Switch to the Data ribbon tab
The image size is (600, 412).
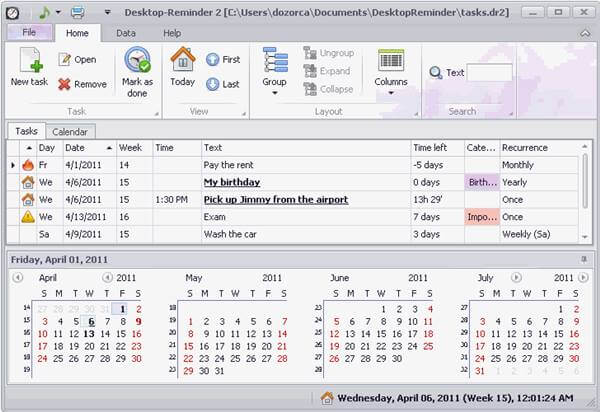(126, 33)
